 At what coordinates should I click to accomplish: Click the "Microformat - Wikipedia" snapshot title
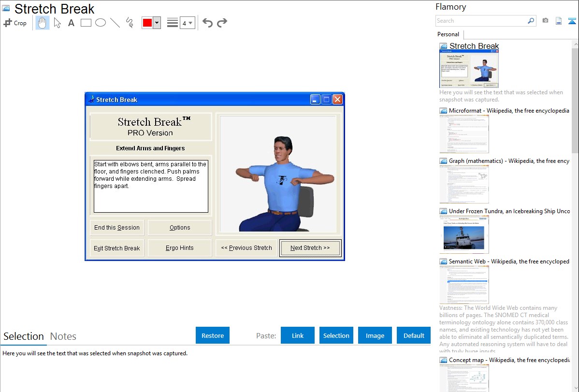point(509,111)
